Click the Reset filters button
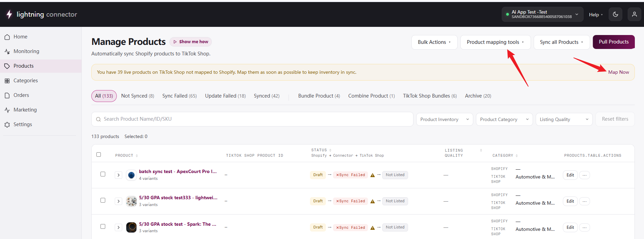Screen dimensions: 644x239 click(615, 119)
